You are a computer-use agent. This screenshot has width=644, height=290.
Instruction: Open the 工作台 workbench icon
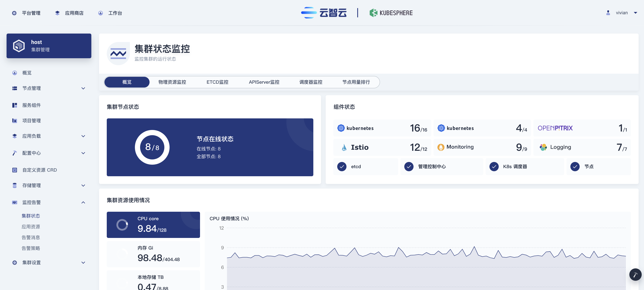pyautogui.click(x=101, y=13)
